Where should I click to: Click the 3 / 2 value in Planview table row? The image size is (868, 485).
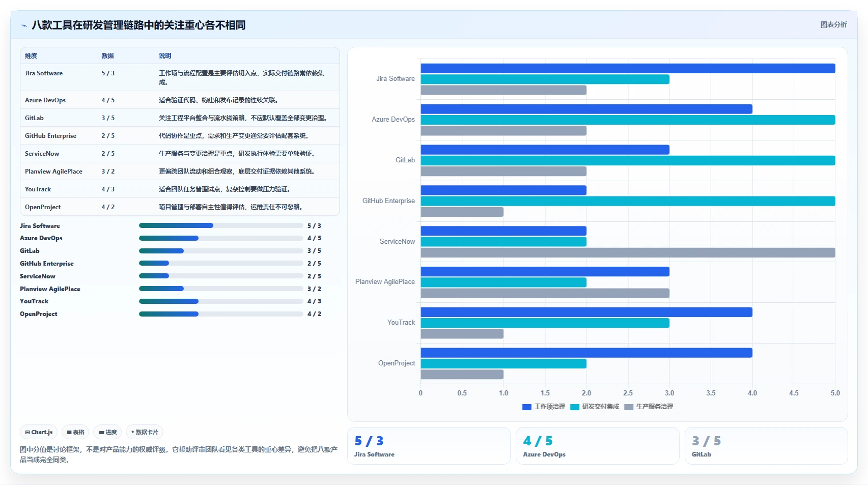108,172
